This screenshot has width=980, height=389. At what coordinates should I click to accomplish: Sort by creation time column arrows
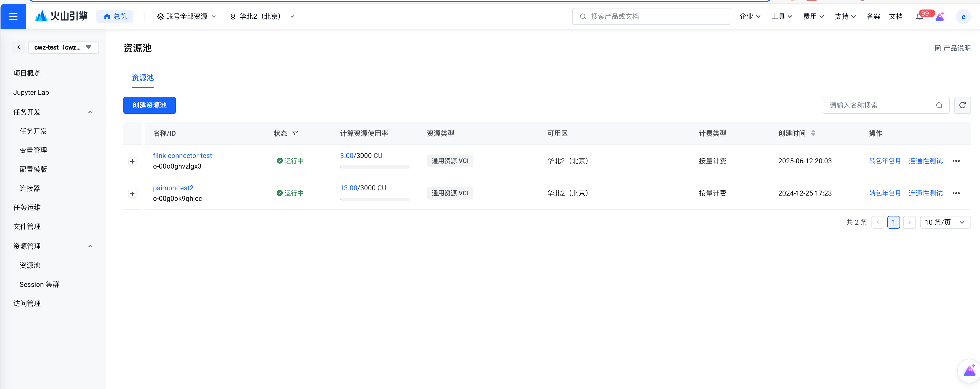click(813, 133)
